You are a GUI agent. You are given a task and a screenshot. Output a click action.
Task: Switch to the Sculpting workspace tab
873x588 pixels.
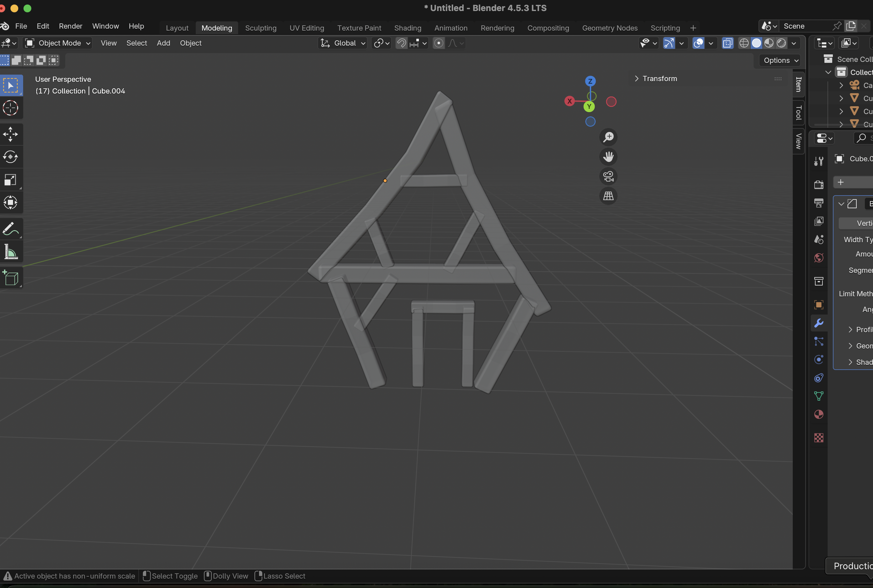pos(261,28)
